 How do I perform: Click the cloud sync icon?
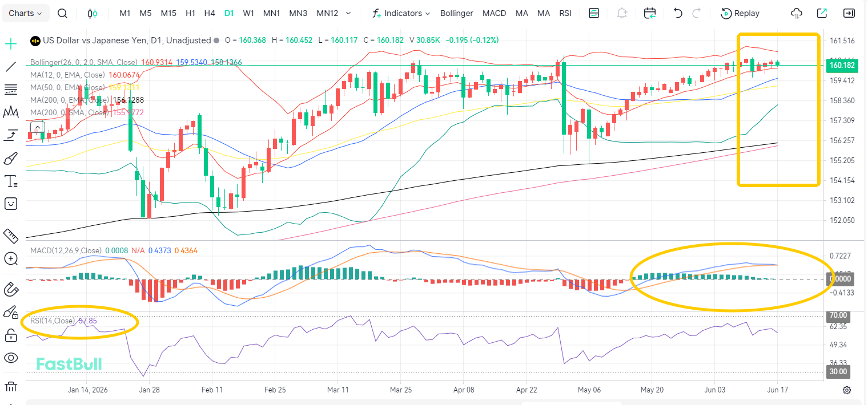point(797,13)
